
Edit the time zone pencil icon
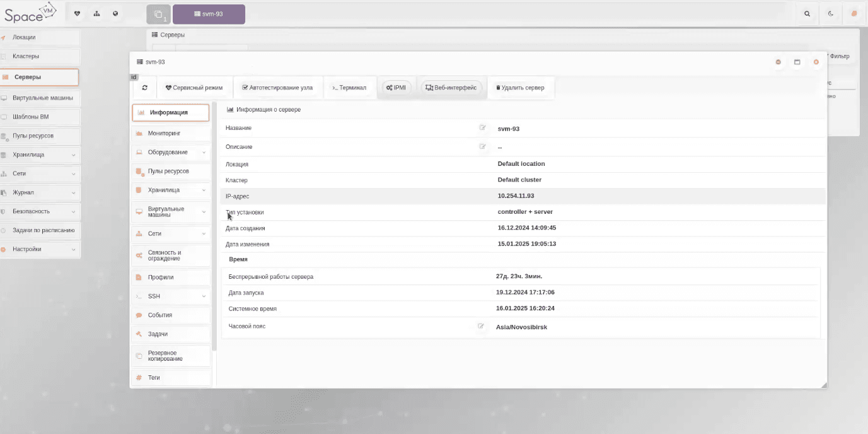(481, 326)
